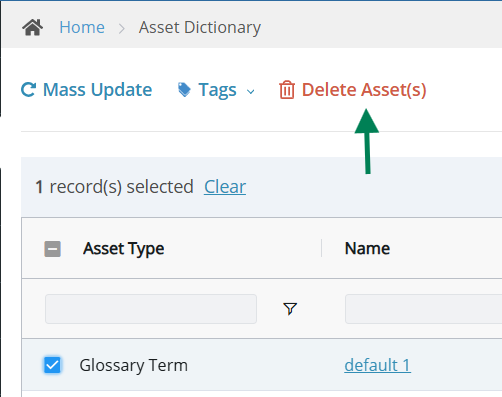Clear the current record selection
502x397 pixels.
[x=225, y=187]
